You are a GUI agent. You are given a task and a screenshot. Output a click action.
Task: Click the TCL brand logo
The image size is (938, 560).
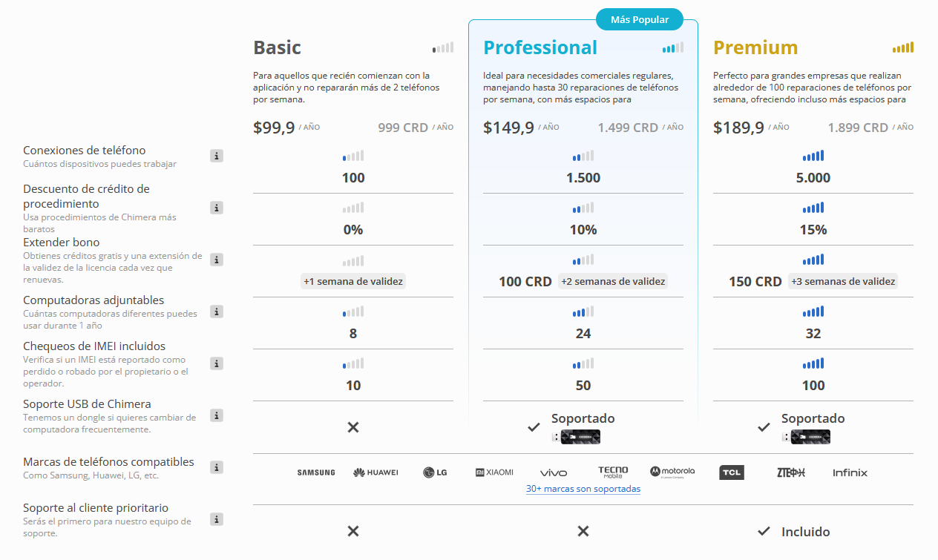coord(732,472)
